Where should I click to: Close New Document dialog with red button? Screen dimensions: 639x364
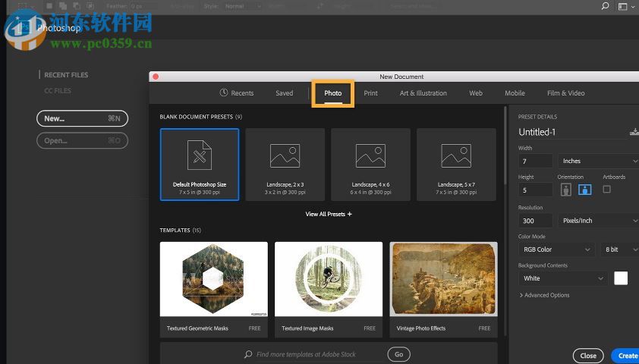156,77
